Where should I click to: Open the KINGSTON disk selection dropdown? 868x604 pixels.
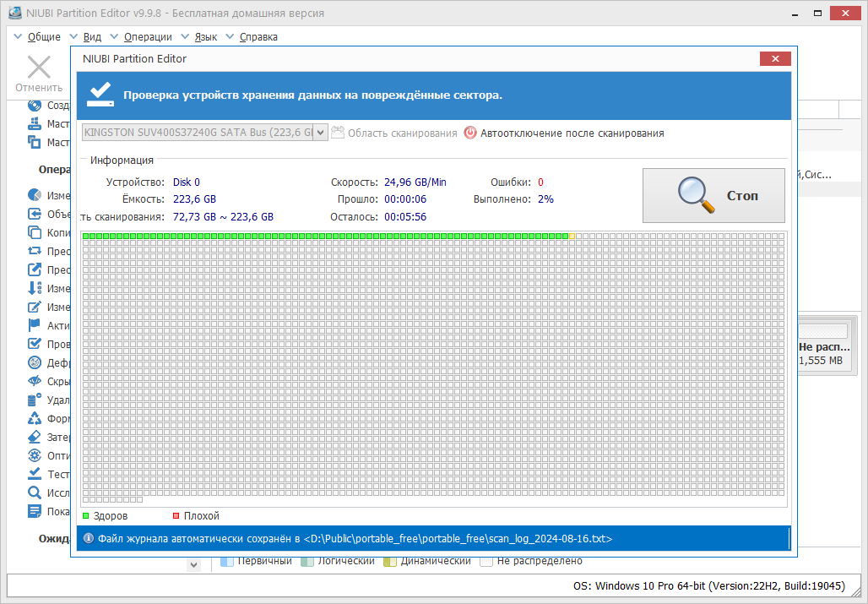pyautogui.click(x=321, y=133)
